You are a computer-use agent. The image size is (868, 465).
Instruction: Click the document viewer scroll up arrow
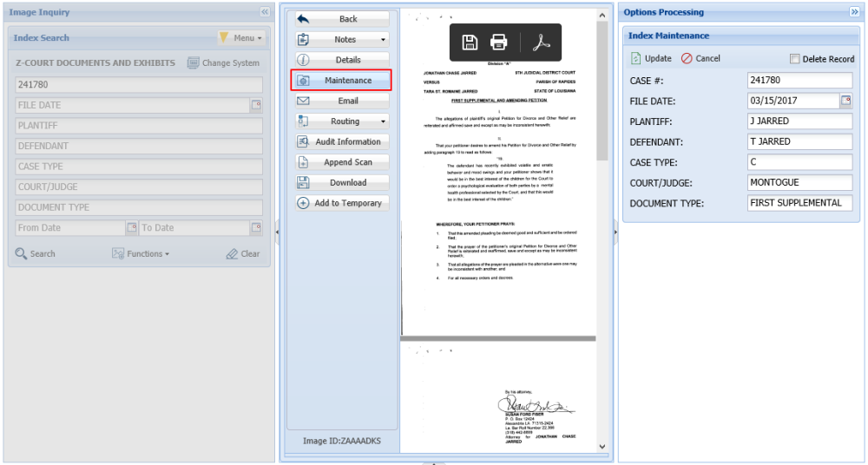click(x=602, y=16)
